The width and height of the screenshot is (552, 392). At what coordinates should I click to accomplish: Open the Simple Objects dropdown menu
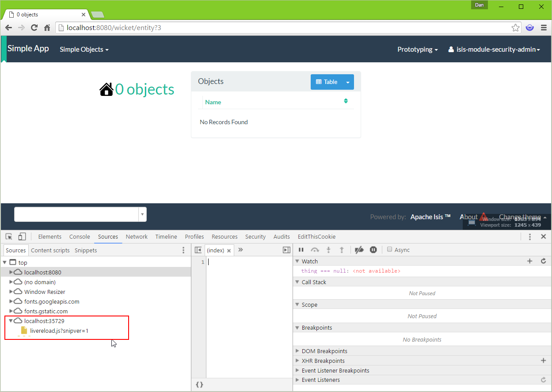coord(84,49)
